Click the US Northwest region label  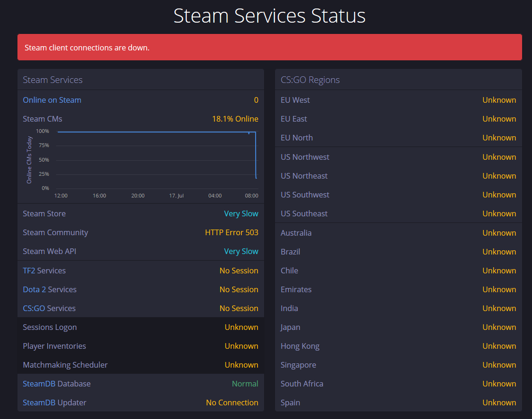[x=305, y=157]
